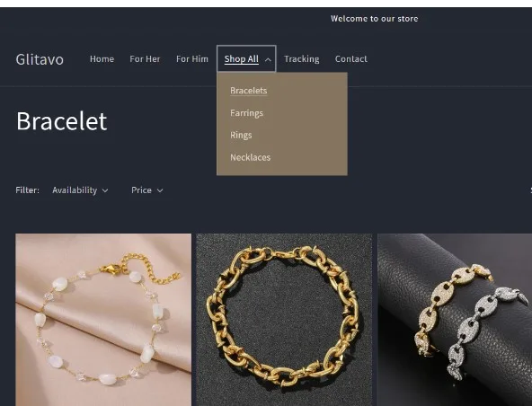Open the Contact page

point(351,59)
